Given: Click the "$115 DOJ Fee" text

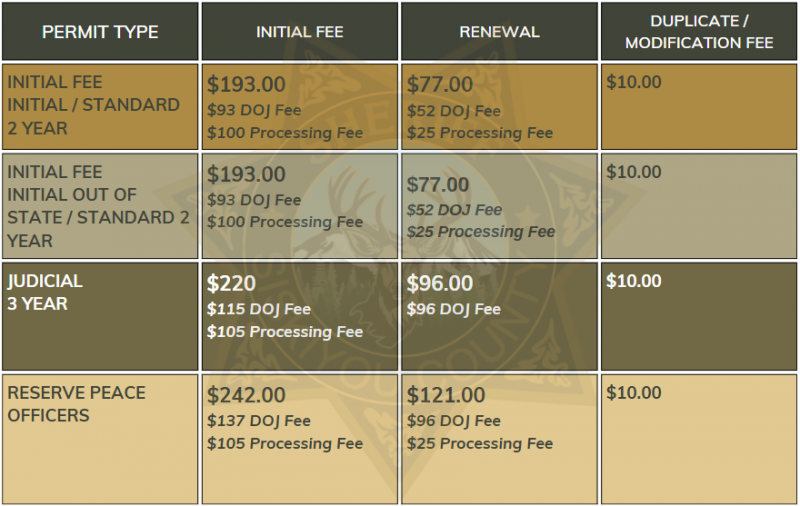Looking at the screenshot, I should coord(259,309).
